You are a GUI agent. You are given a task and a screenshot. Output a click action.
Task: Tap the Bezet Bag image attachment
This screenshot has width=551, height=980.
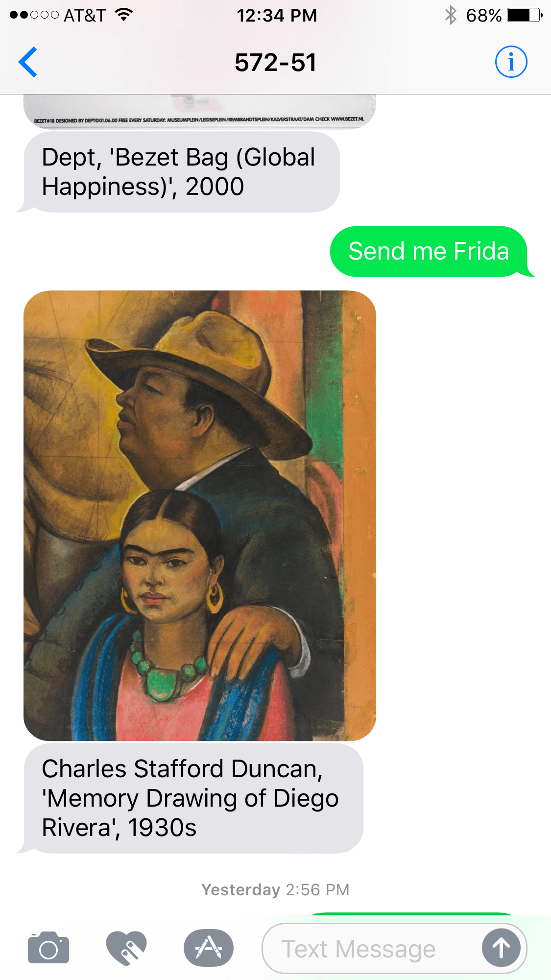pyautogui.click(x=200, y=112)
